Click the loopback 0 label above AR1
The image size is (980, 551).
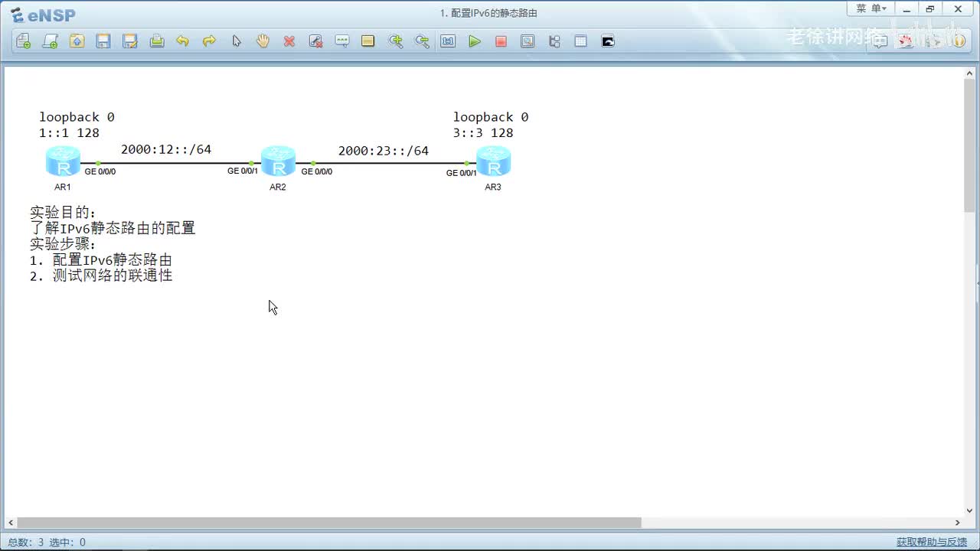[77, 117]
